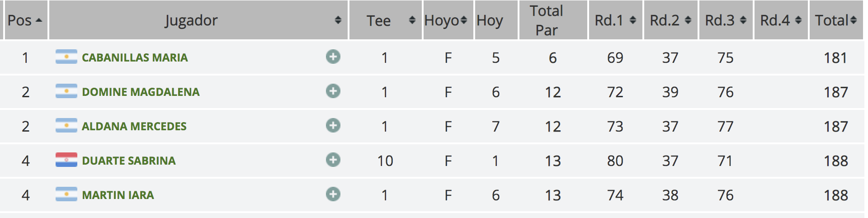868x218 pixels.
Task: Sort by Rd.4 column header
Action: (x=781, y=20)
